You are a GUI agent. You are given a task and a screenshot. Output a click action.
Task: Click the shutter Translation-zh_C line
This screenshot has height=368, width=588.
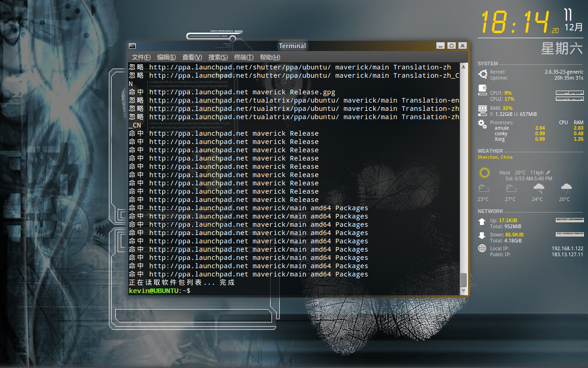(294, 75)
